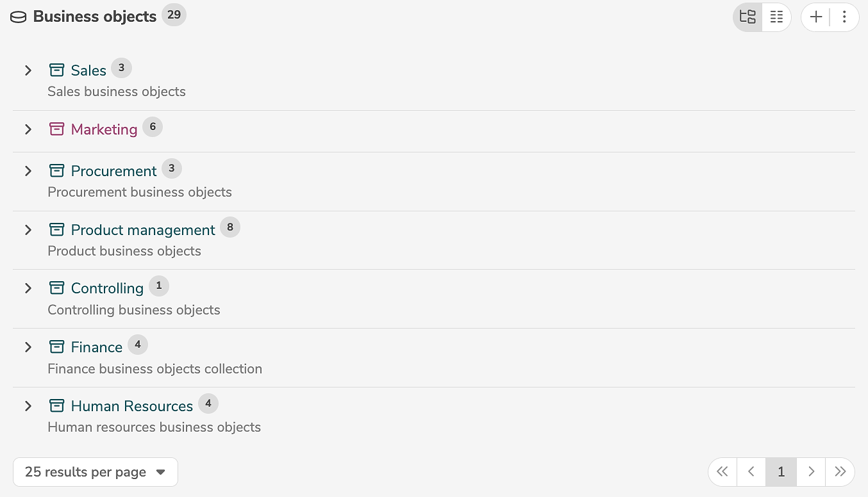This screenshot has width=868, height=497.
Task: Click the Sales collection archive icon
Action: pyautogui.click(x=57, y=70)
